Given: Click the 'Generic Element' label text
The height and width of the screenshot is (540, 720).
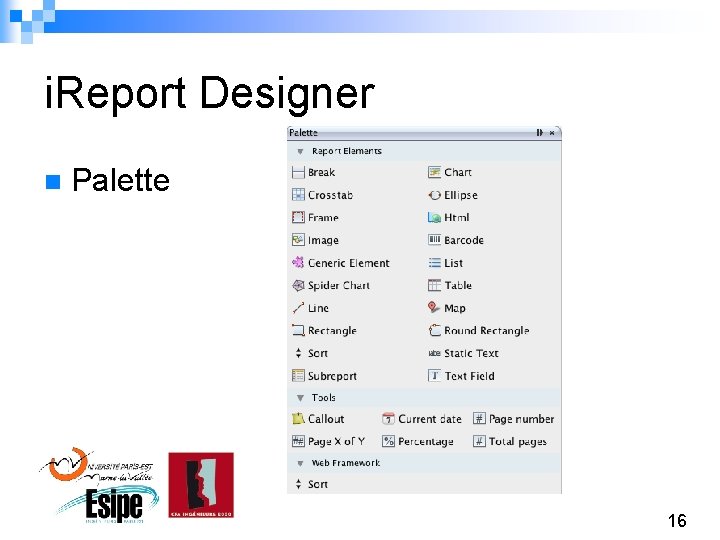Looking at the screenshot, I should (349, 263).
